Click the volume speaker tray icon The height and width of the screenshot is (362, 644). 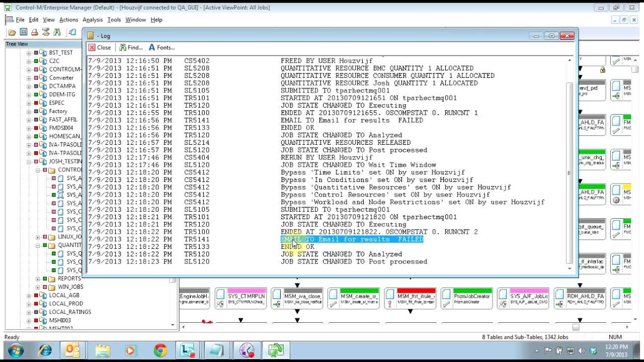pyautogui.click(x=582, y=350)
